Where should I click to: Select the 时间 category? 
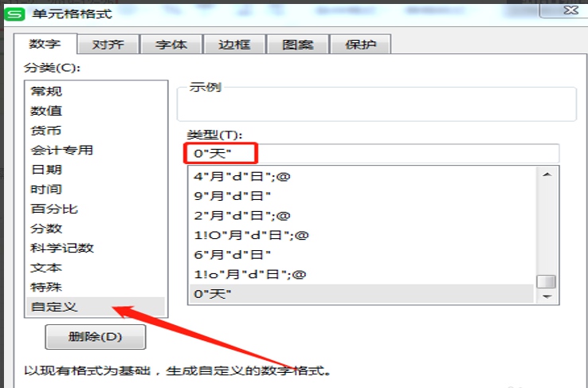(96, 189)
